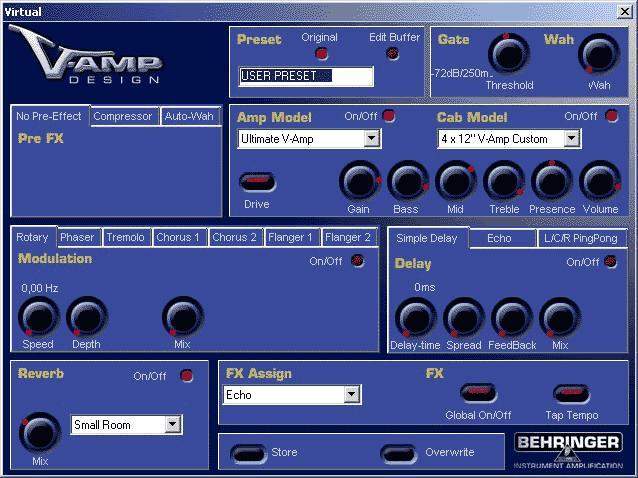Click the USER PRESET name field
The image size is (638, 478).
(306, 76)
